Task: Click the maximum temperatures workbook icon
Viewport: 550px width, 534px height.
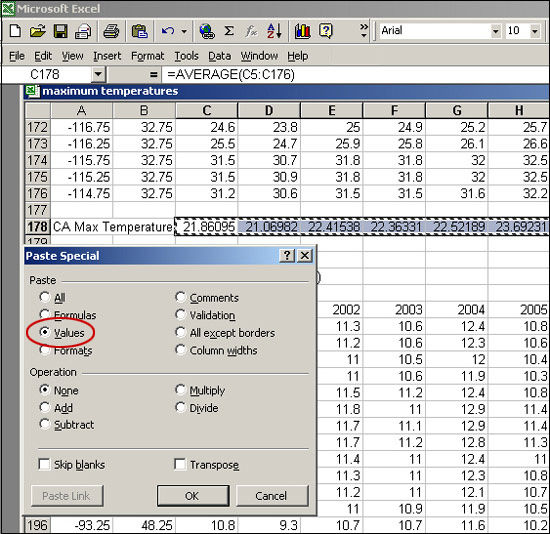Action: coord(32,91)
